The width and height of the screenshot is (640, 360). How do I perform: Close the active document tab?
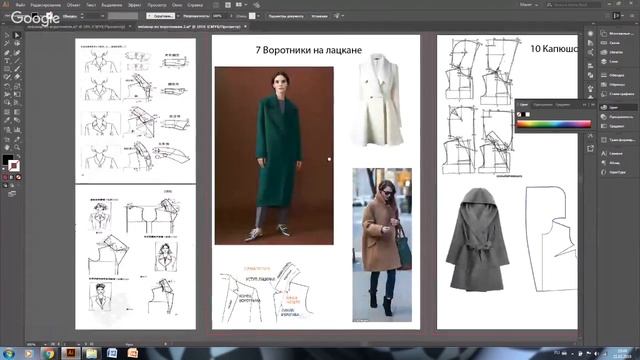pyautogui.click(x=245, y=27)
